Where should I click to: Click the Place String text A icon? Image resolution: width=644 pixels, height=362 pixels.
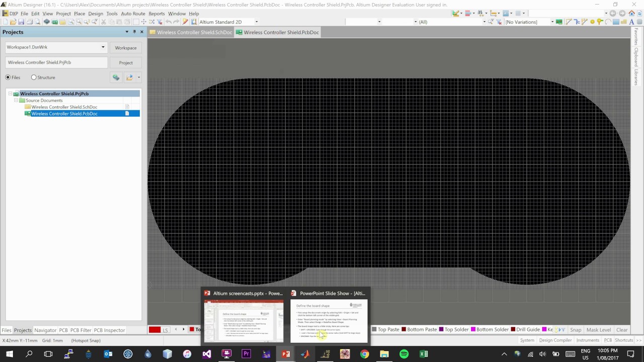pyautogui.click(x=631, y=22)
